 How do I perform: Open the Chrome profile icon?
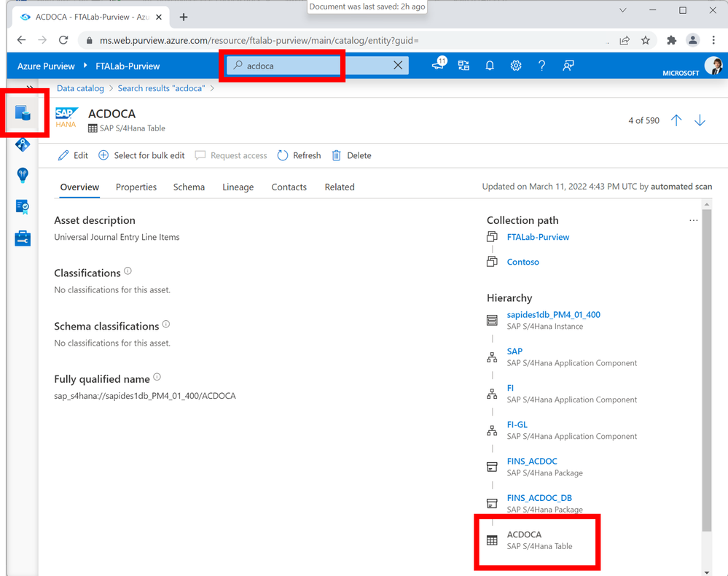click(693, 40)
